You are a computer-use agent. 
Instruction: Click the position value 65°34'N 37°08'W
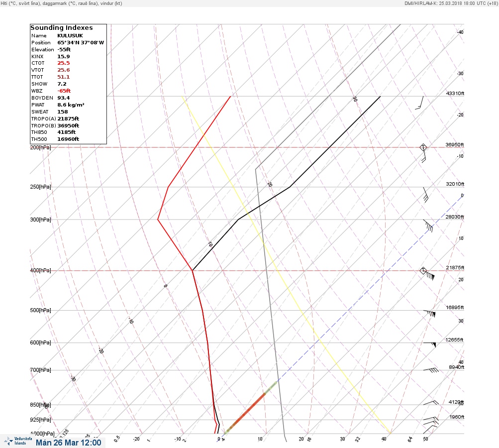(81, 43)
